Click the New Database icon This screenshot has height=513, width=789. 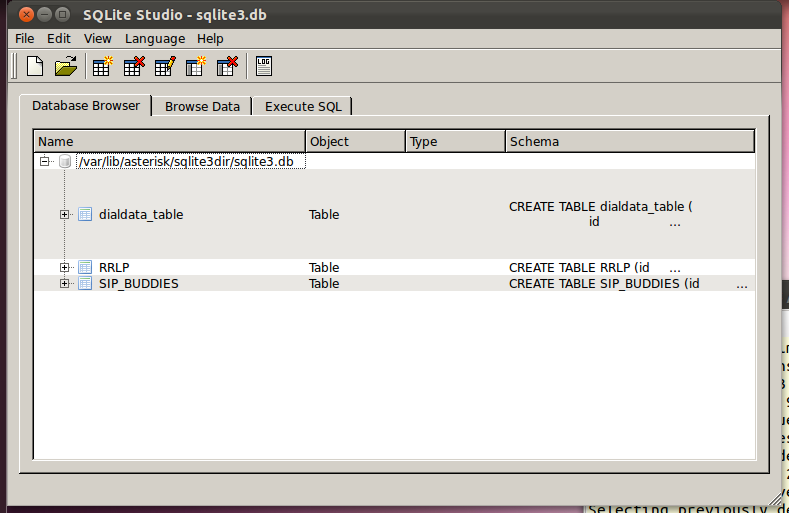pos(35,67)
